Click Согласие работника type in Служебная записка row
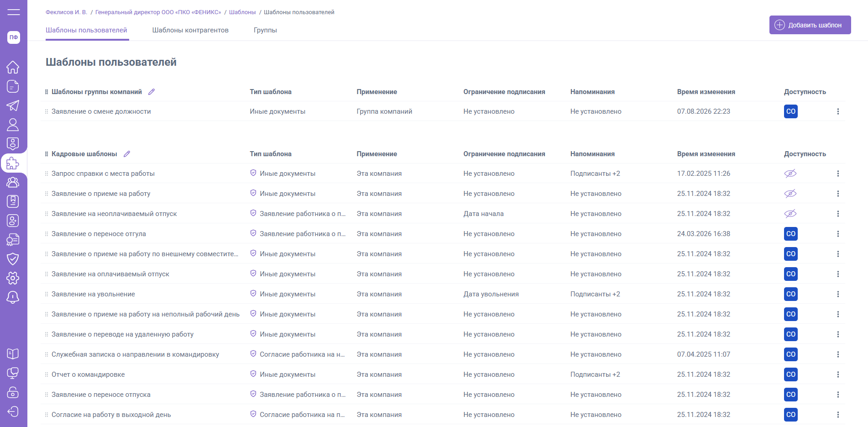The image size is (868, 427). pos(302,354)
